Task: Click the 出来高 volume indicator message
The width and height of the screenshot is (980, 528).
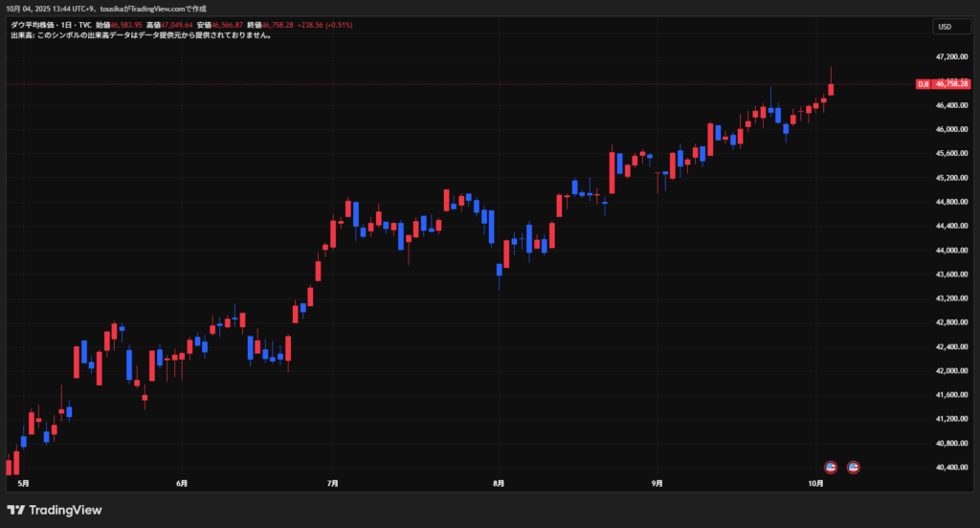Action: pos(142,36)
